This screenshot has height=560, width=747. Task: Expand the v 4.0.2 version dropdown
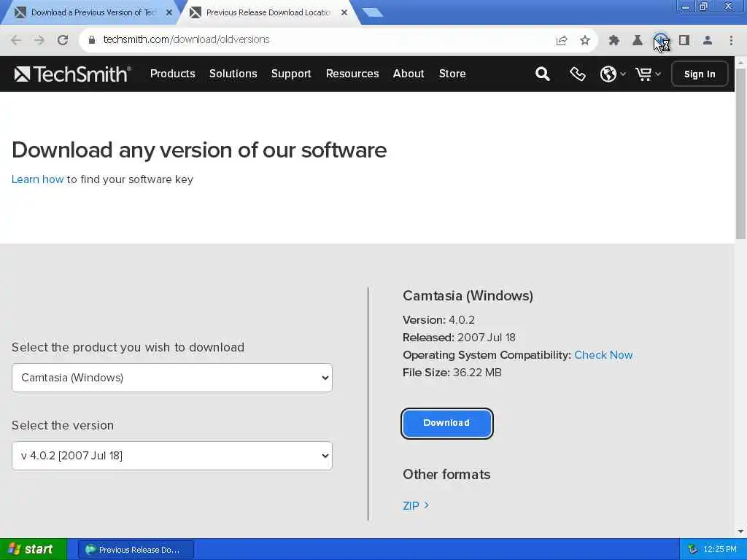[172, 456]
